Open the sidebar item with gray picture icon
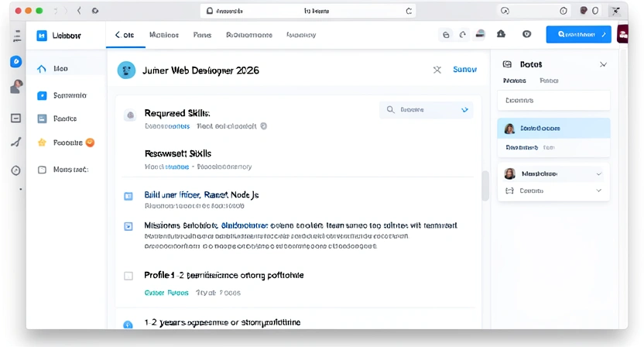This screenshot has width=644, height=347. (67, 119)
